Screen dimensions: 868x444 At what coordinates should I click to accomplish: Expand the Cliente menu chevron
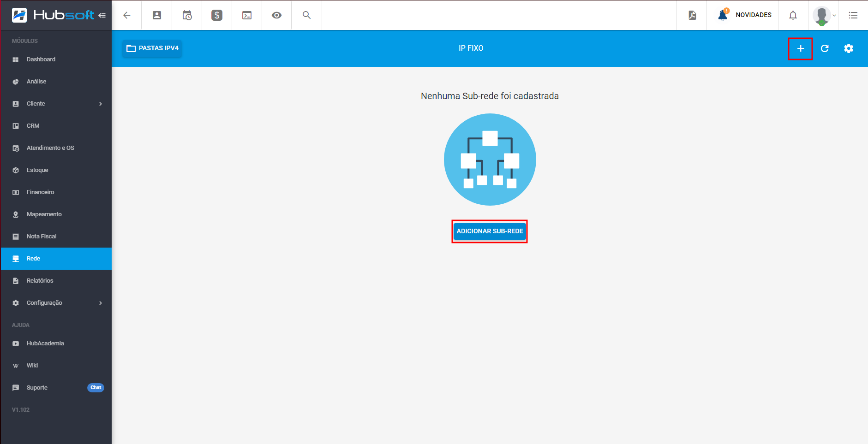coord(101,104)
